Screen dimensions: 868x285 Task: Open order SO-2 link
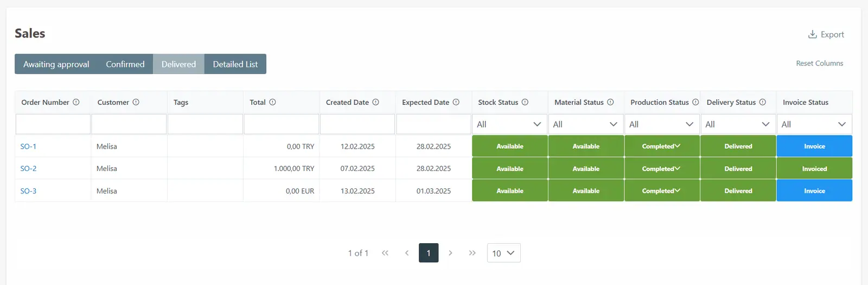[28, 169]
